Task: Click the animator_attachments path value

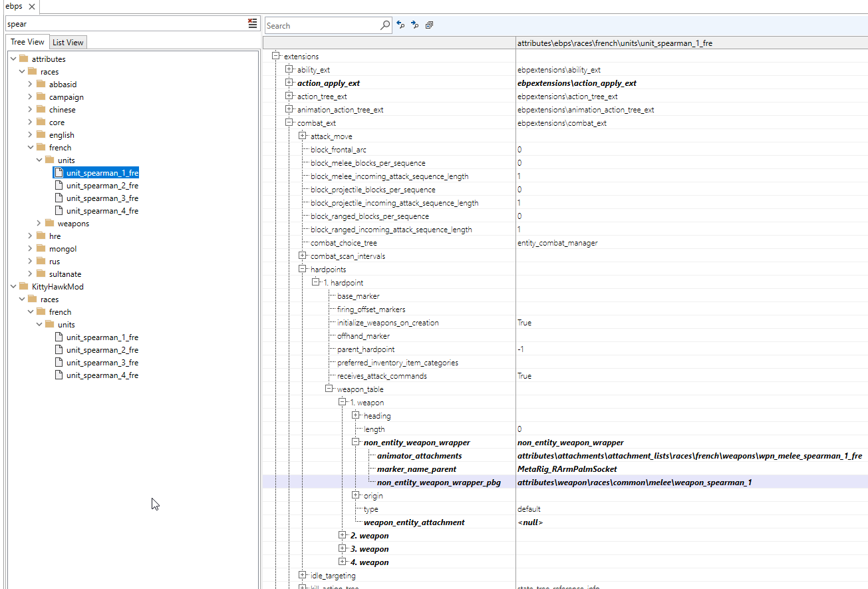Action: pos(690,456)
